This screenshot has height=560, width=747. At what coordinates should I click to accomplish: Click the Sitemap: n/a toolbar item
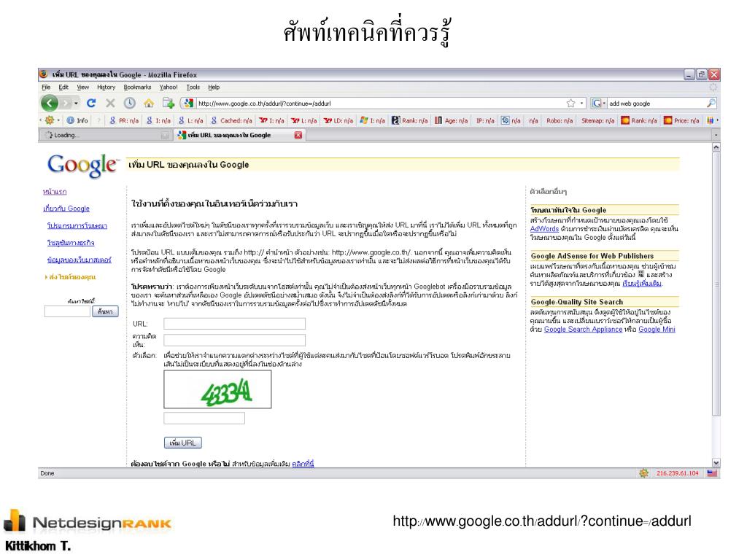597,120
